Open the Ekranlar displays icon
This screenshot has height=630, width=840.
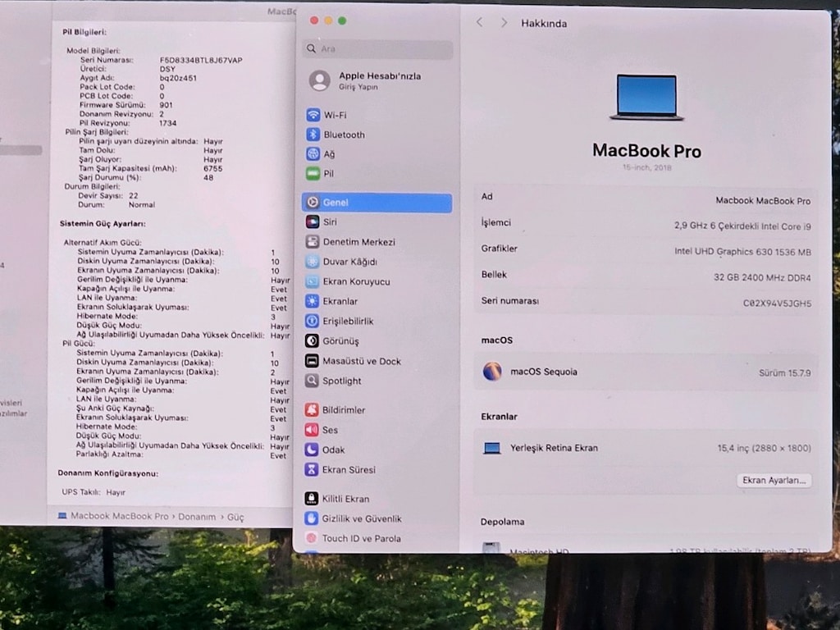tap(312, 301)
